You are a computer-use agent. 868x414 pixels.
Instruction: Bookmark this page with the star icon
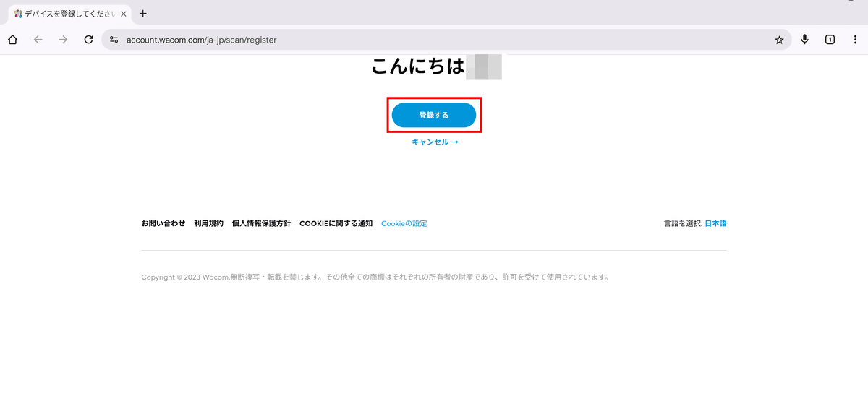[779, 40]
